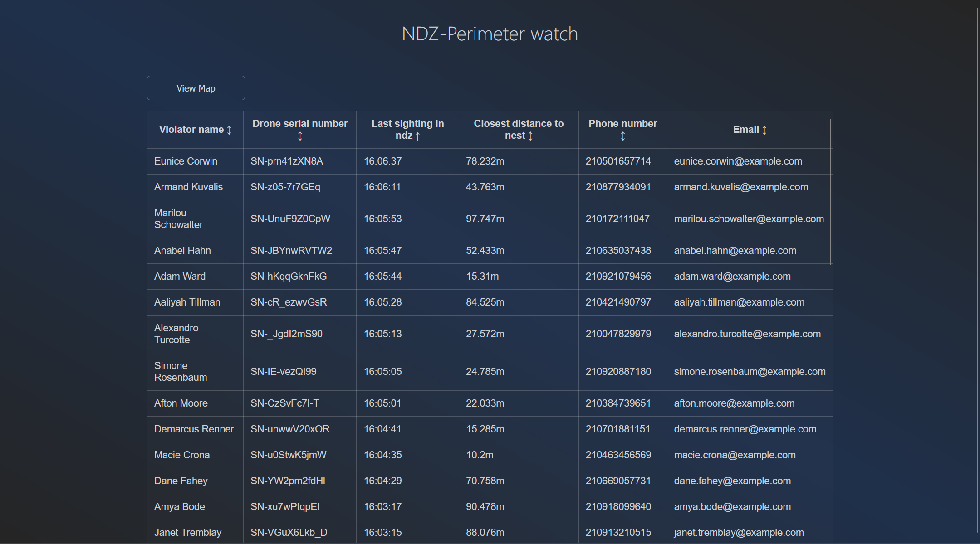Click demarcus.renner@example.com email

click(745, 429)
